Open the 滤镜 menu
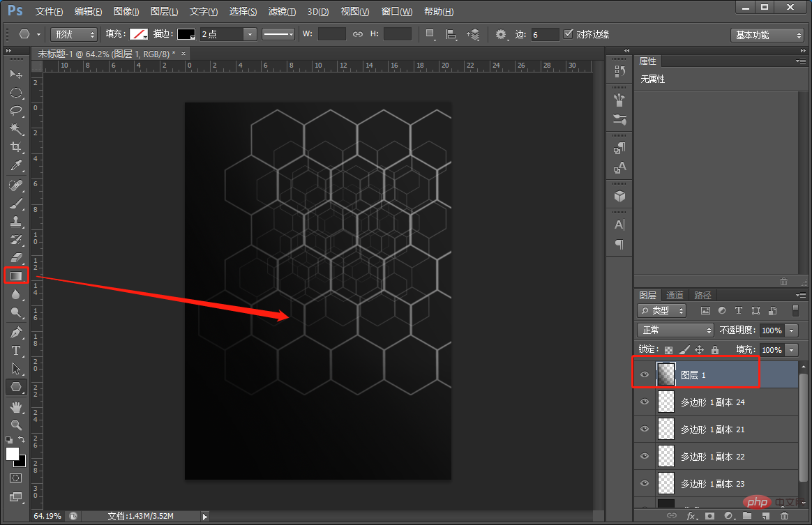This screenshot has height=525, width=812. click(282, 12)
